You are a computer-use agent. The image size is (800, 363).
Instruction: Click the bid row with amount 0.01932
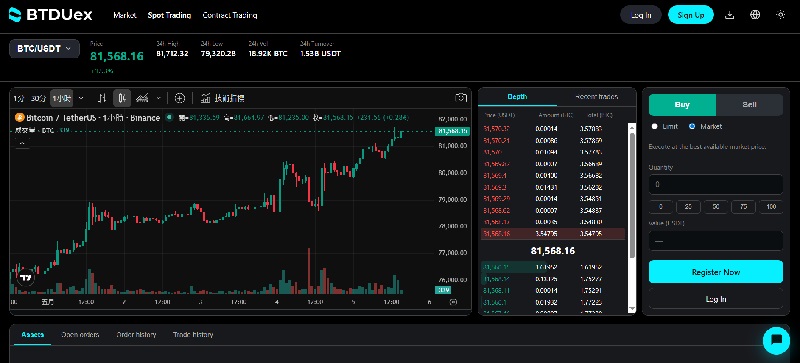click(553, 302)
